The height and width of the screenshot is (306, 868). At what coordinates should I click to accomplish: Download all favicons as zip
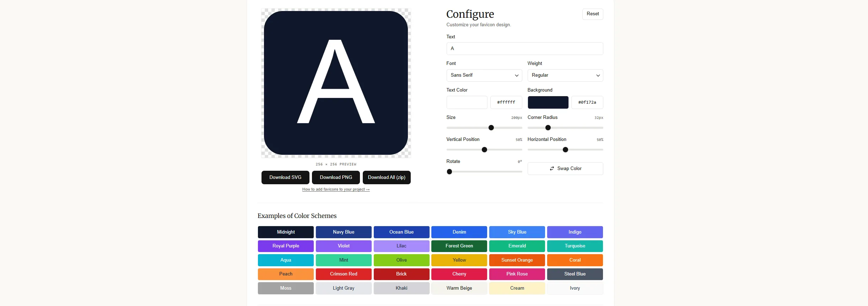pyautogui.click(x=387, y=177)
